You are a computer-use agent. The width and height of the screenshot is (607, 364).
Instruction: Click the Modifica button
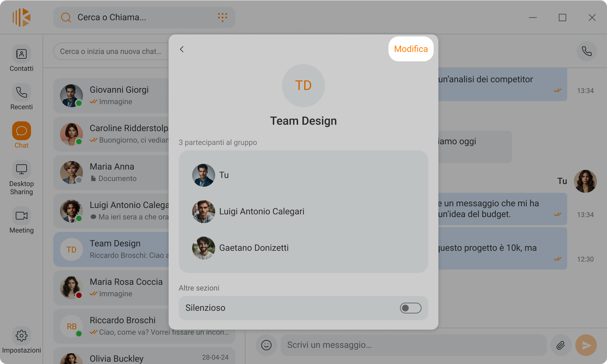[411, 49]
